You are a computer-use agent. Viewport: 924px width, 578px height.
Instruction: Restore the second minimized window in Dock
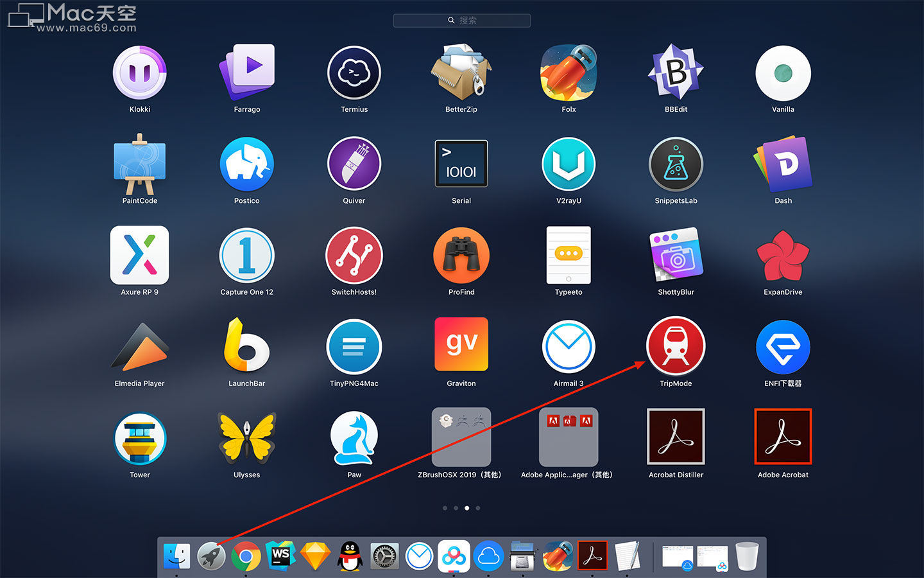(x=712, y=557)
